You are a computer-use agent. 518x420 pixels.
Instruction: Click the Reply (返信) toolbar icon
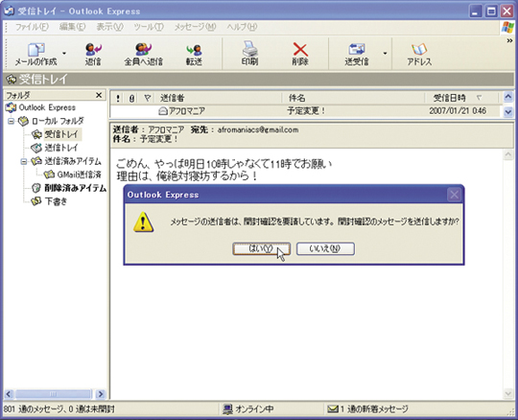coord(93,50)
